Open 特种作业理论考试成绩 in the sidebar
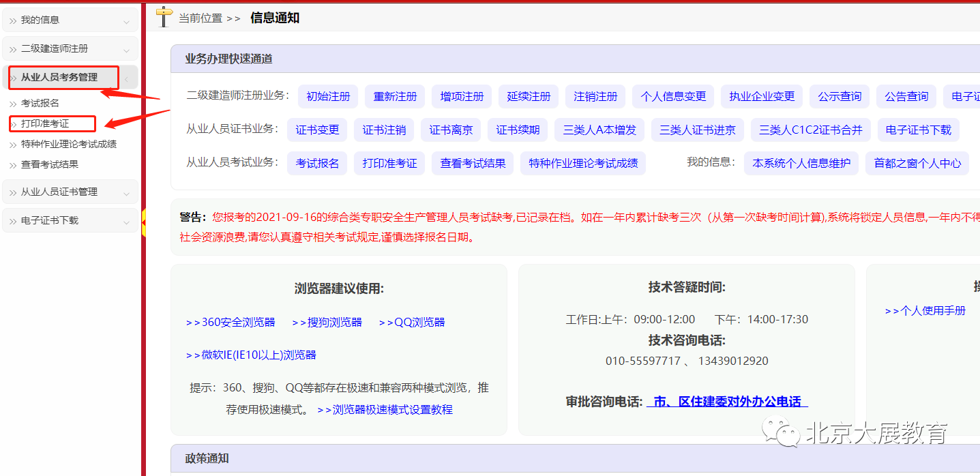980x476 pixels. (68, 145)
